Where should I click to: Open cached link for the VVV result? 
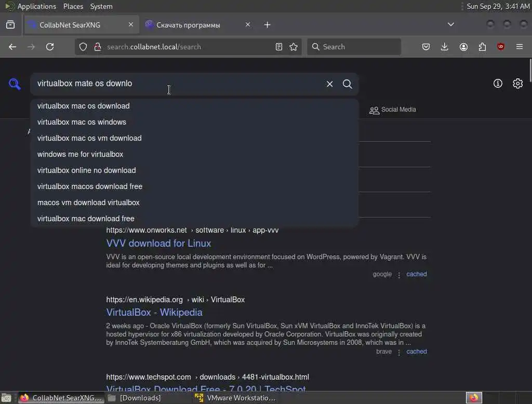tap(417, 274)
